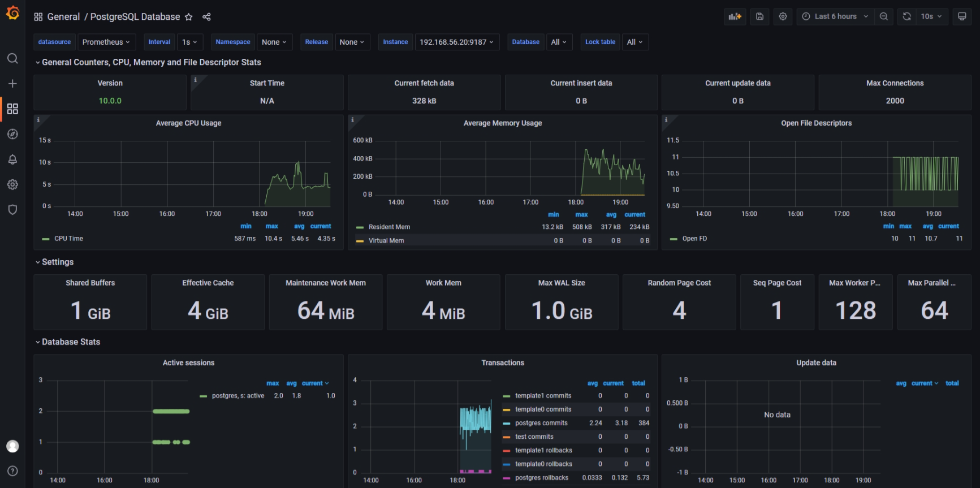This screenshot has width=980, height=488.
Task: Open the user profile avatar
Action: coord(12,446)
